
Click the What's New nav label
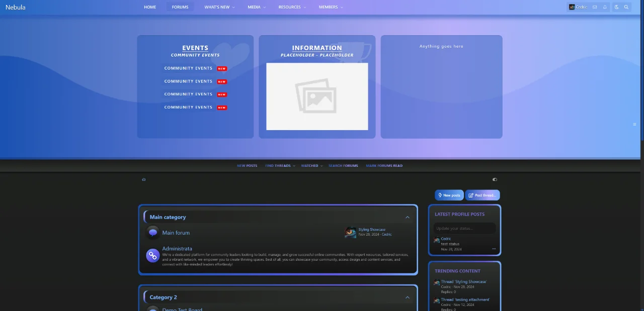pyautogui.click(x=217, y=7)
